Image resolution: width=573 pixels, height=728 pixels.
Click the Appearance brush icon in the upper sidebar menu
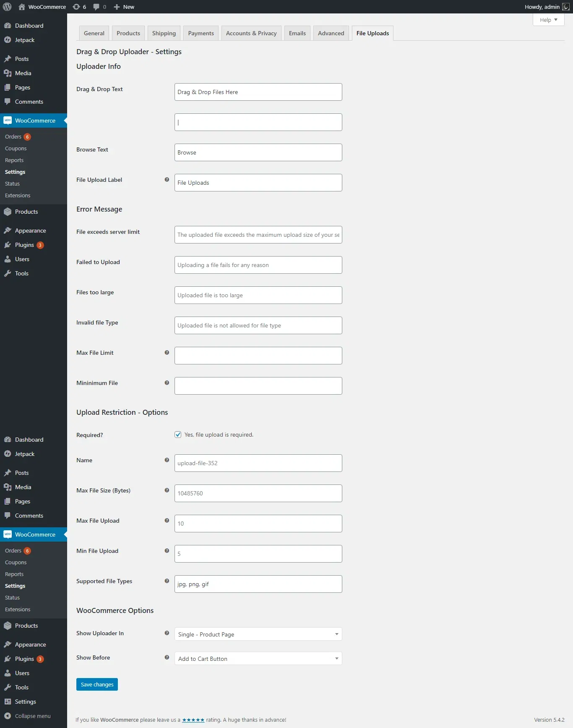tap(8, 230)
